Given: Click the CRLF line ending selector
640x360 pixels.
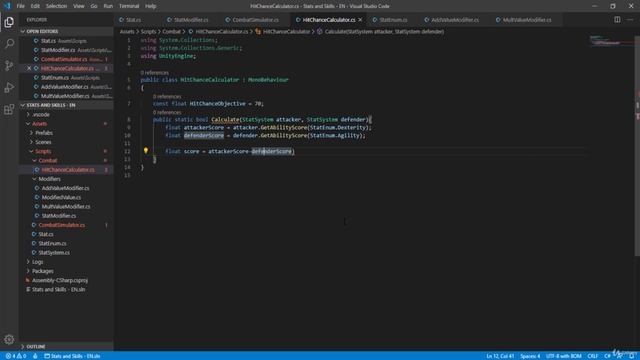Looking at the screenshot, I should [x=592, y=356].
